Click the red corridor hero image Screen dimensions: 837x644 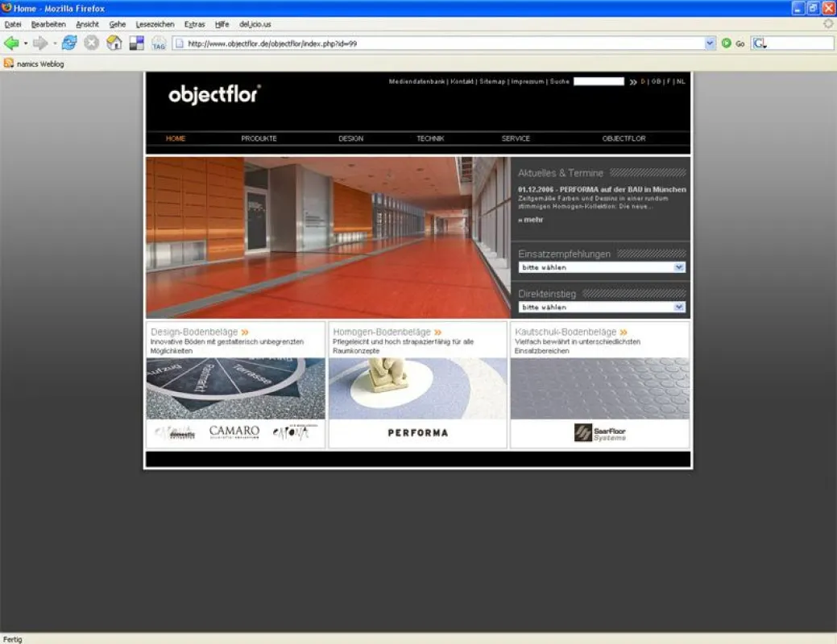329,237
